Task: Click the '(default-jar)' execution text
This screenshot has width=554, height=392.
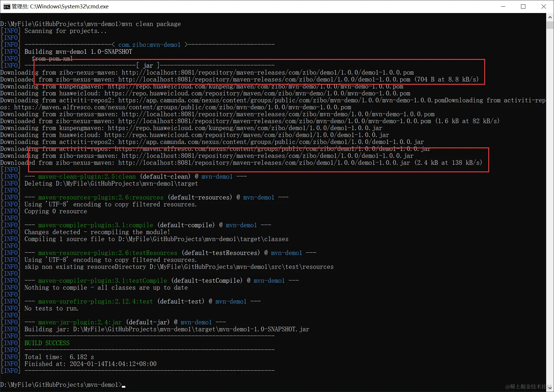Action: (148, 322)
